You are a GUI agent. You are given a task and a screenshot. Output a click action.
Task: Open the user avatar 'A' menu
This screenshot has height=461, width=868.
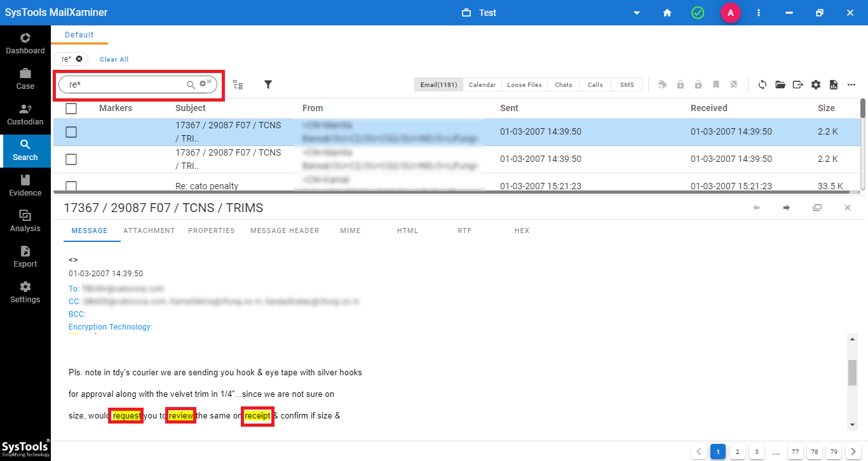pos(730,13)
